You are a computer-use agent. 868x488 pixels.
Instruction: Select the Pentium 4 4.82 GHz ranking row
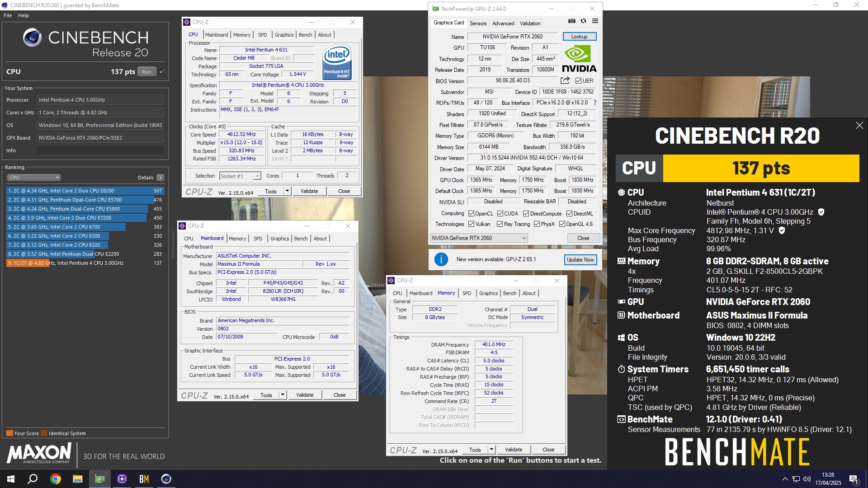coord(85,263)
